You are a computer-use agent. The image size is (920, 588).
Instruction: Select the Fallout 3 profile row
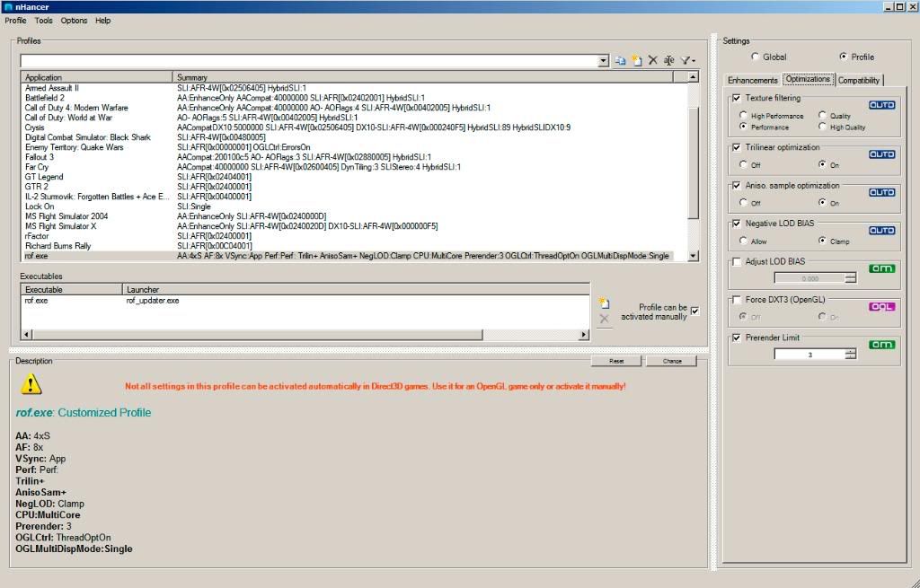pyautogui.click(x=348, y=157)
